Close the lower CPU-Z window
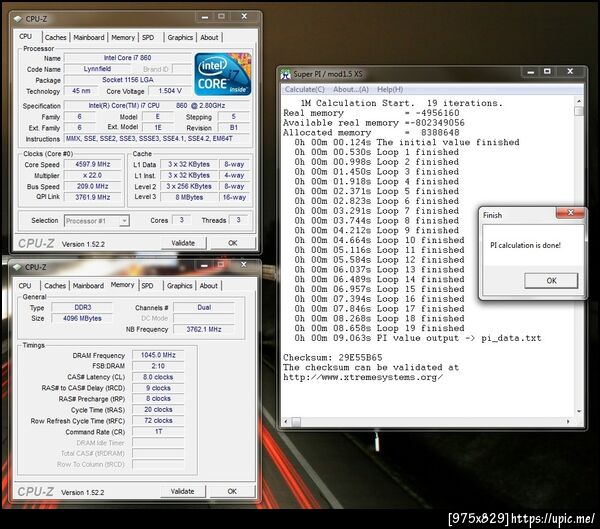 click(x=243, y=264)
